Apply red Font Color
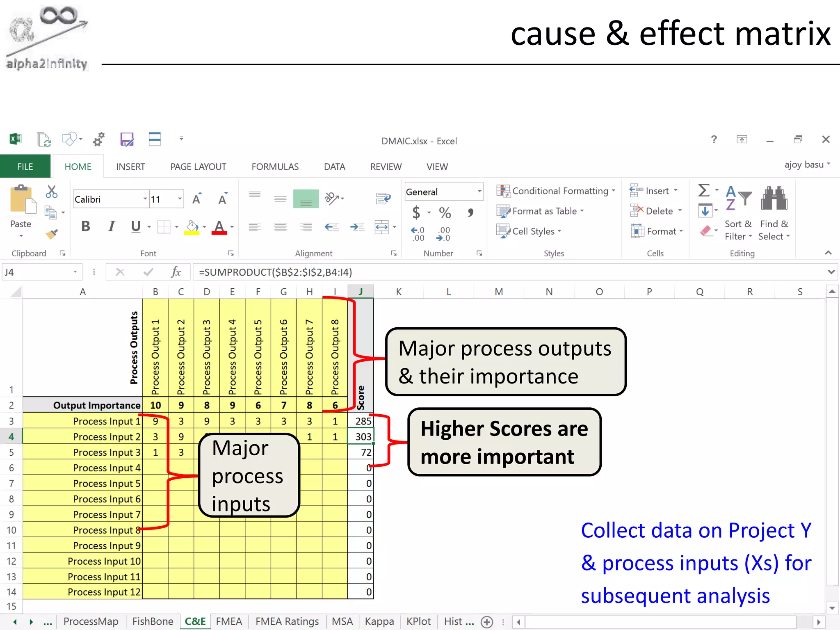840x630 pixels. tap(219, 227)
